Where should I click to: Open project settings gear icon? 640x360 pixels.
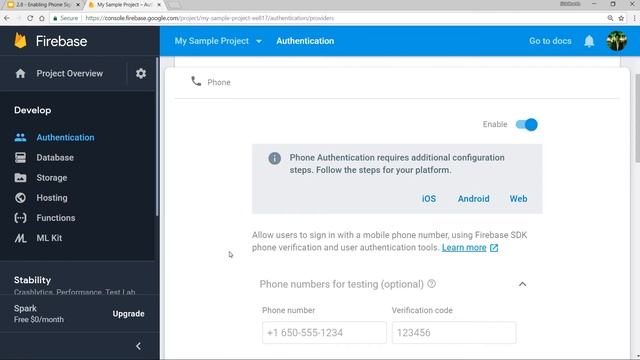pos(141,73)
